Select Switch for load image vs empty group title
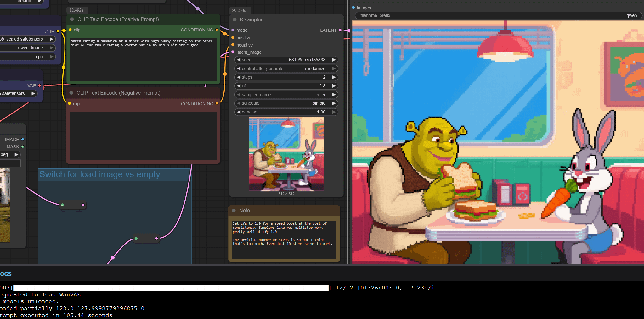 tap(99, 174)
